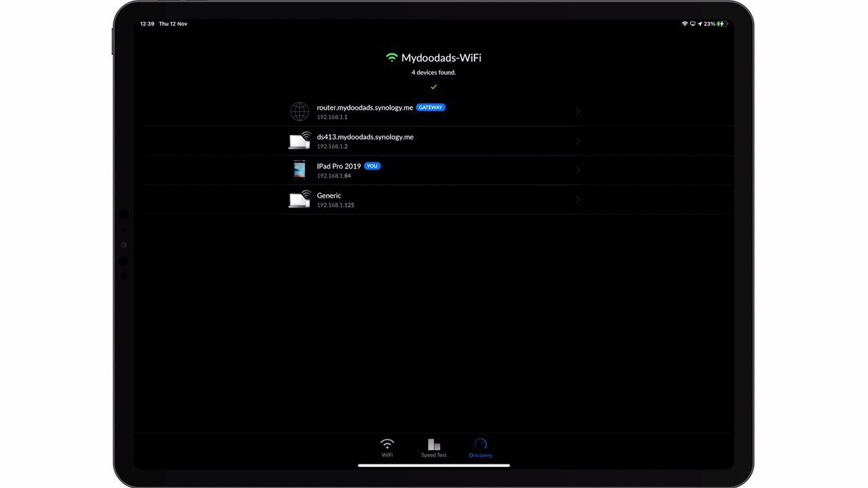Show Generic device details via chevron
868x488 pixels.
(578, 199)
